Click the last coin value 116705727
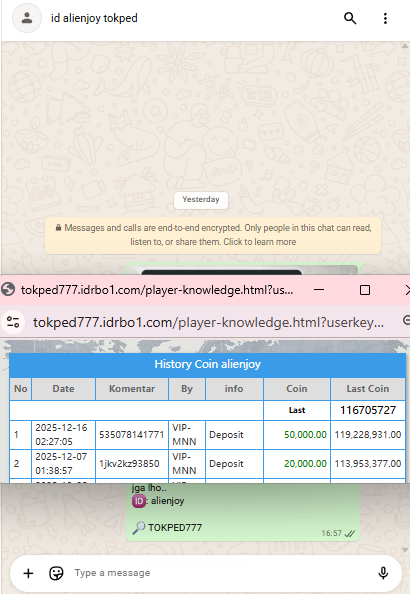The width and height of the screenshot is (410, 594). point(368,410)
